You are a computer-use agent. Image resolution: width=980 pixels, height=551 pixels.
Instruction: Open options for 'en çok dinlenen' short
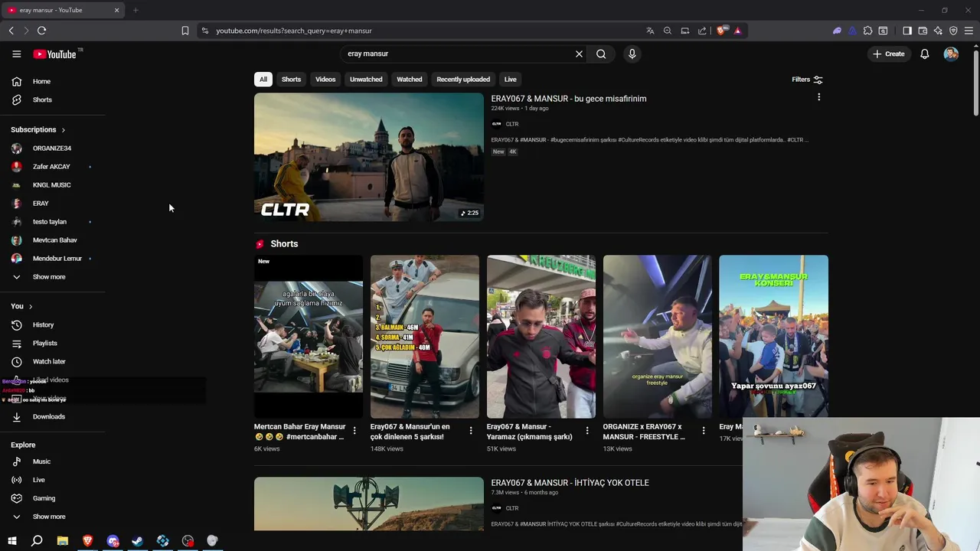[x=470, y=431]
